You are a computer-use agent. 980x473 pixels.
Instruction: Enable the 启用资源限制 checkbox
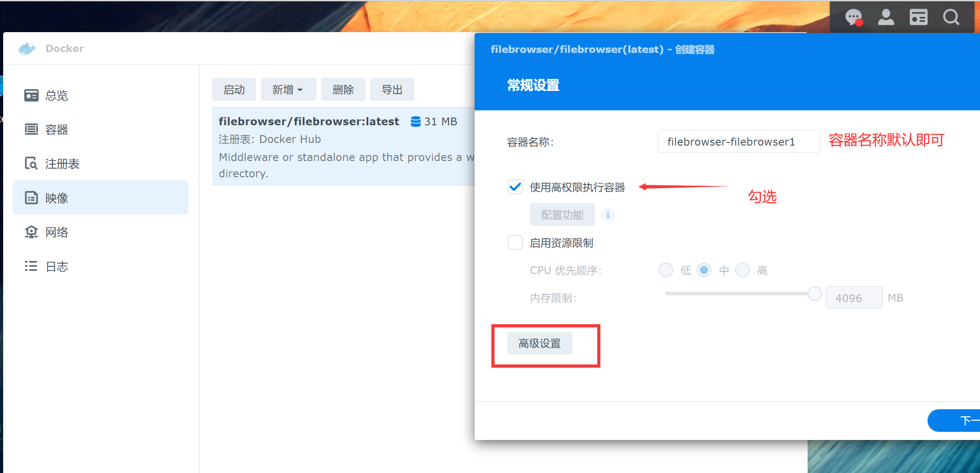click(x=515, y=243)
